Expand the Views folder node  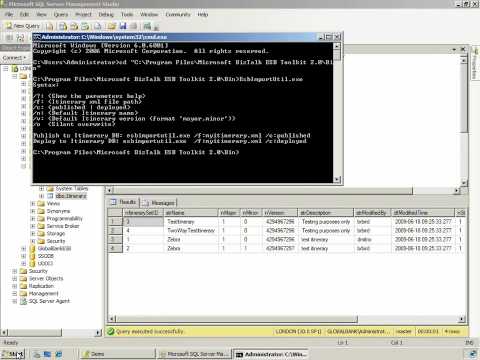[33, 203]
